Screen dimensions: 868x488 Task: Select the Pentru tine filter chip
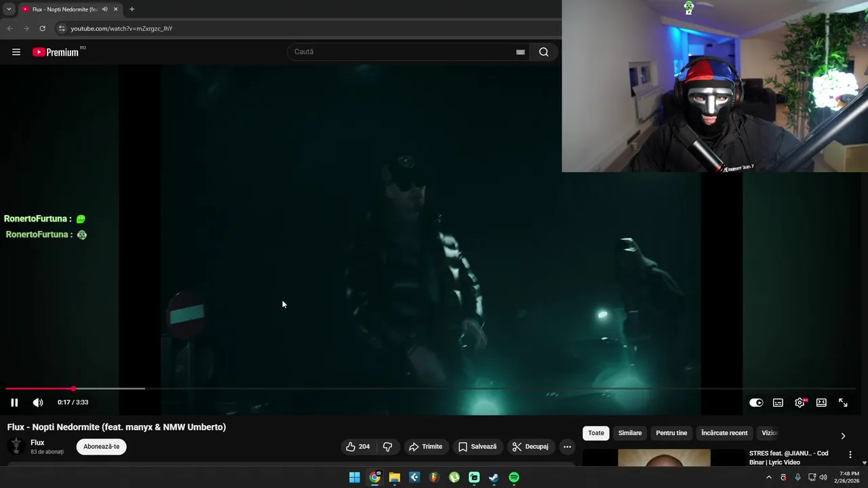(671, 433)
